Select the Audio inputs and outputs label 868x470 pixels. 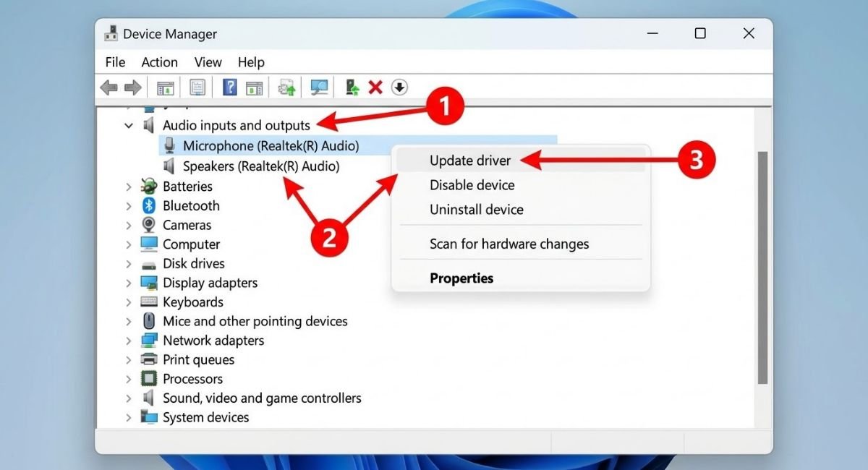click(x=237, y=125)
